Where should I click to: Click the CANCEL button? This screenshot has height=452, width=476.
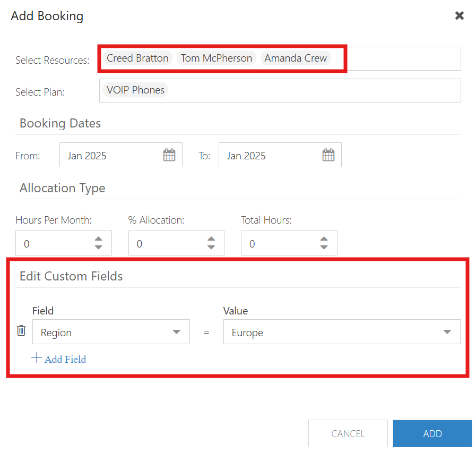[348, 433]
